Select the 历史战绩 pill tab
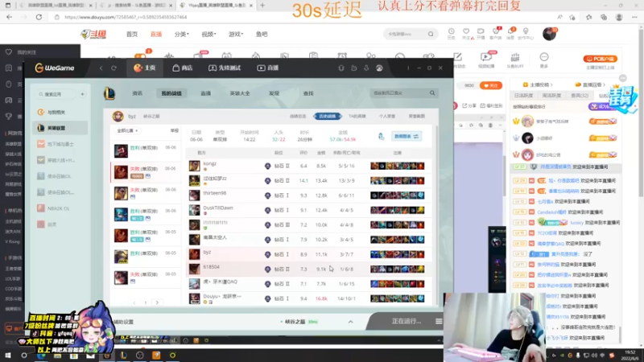 (x=328, y=116)
